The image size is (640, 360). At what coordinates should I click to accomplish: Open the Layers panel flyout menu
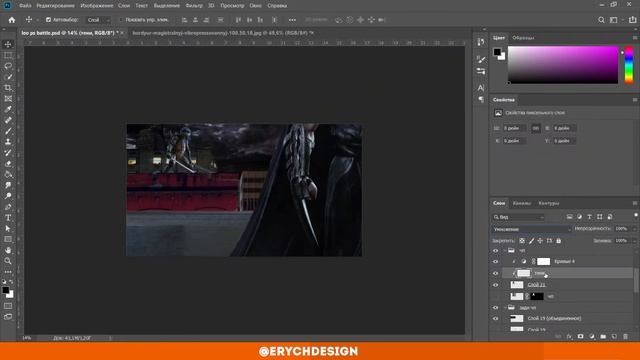tap(635, 203)
